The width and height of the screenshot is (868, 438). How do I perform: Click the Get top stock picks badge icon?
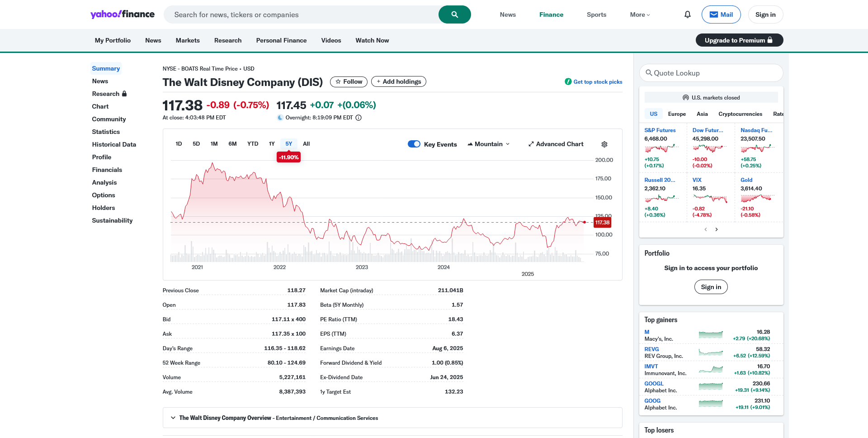pos(568,81)
